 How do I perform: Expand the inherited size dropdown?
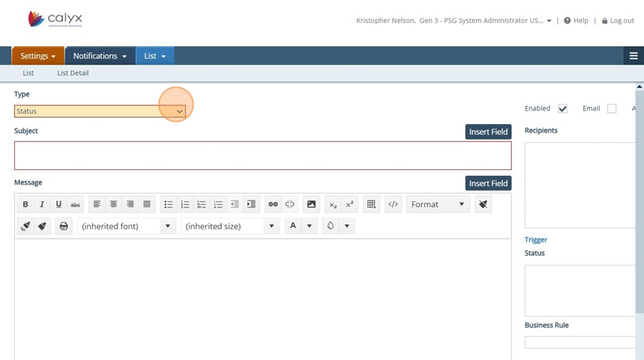click(x=230, y=227)
